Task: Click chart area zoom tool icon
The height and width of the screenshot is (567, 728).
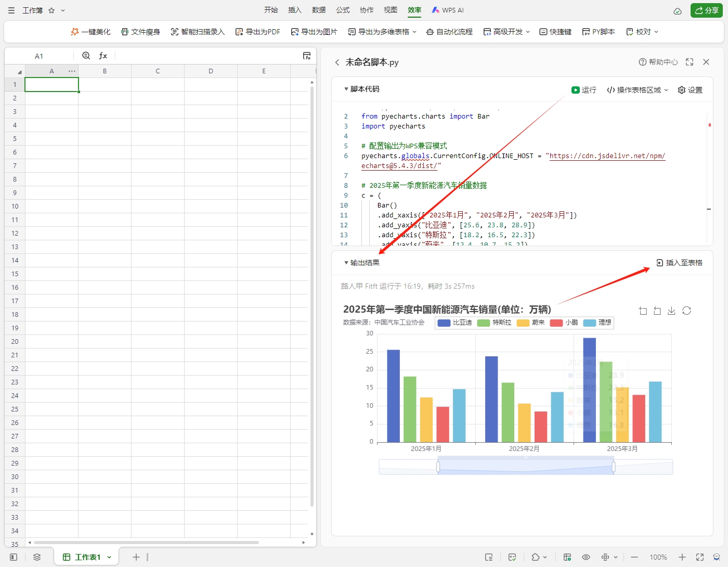Action: click(x=643, y=311)
